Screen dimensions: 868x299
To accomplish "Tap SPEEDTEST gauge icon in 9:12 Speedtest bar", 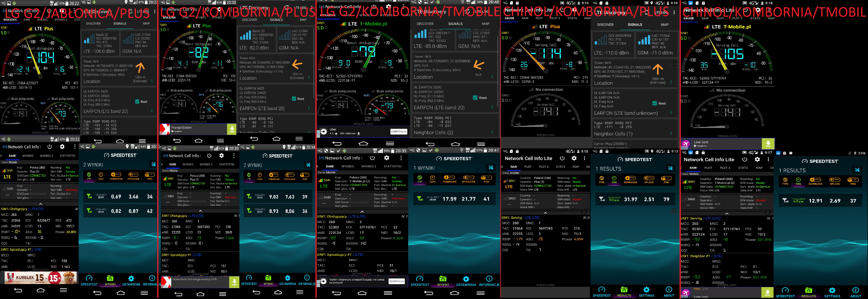I will pyautogui.click(x=602, y=292).
